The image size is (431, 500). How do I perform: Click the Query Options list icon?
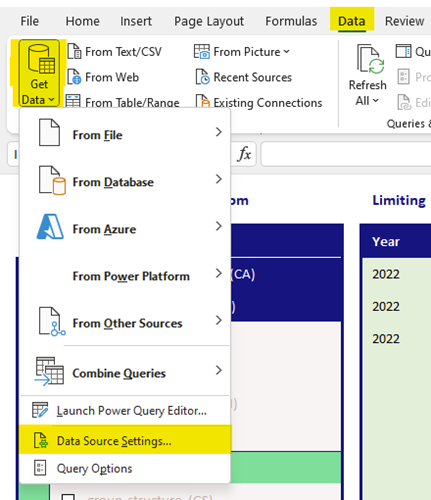click(x=40, y=468)
